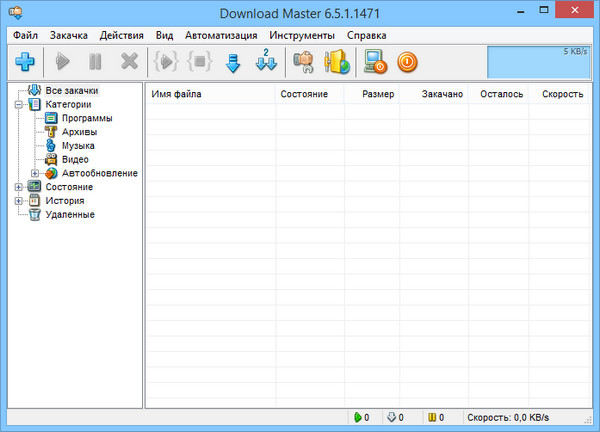Select Музыка category in the tree
Viewport: 600px width, 432px height.
click(x=78, y=145)
